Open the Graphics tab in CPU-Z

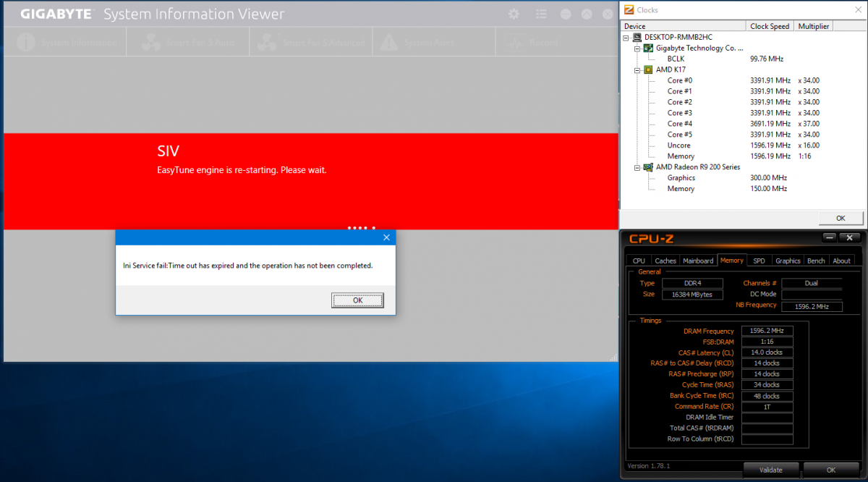coord(788,261)
